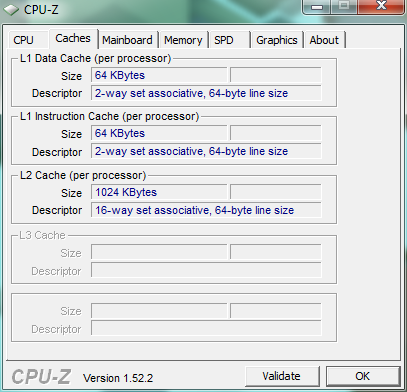This screenshot has width=407, height=392.
Task: Click the L1 Data Cache group label
Action: coord(95,58)
